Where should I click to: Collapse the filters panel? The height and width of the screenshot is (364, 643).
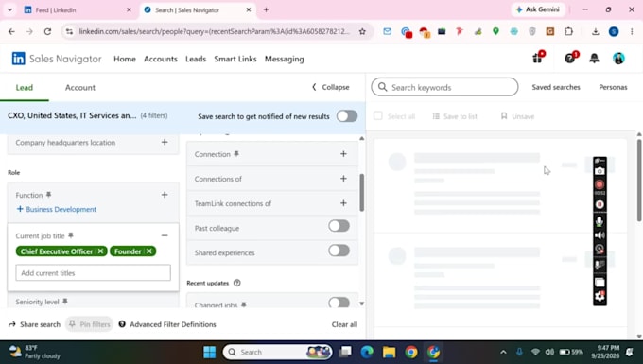click(x=331, y=87)
